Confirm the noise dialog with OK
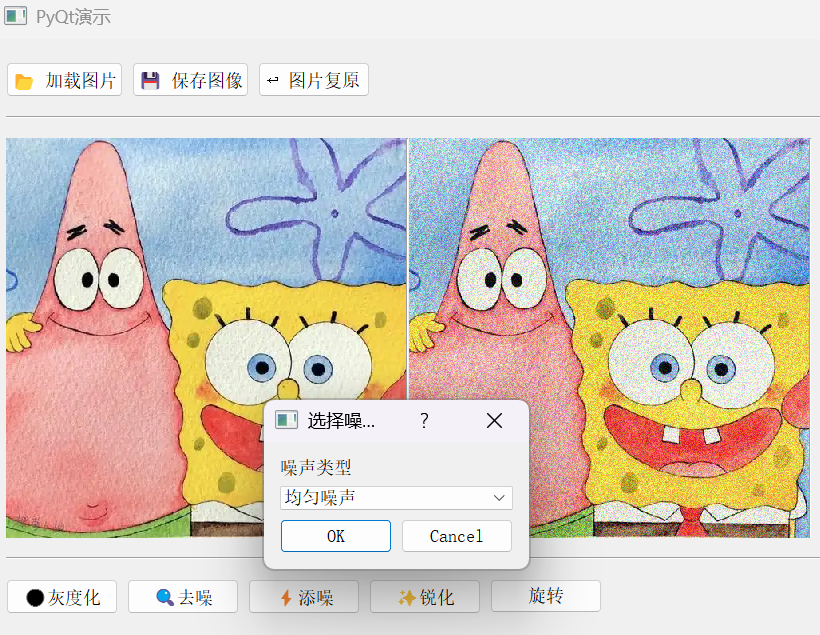This screenshot has width=820, height=635. tap(336, 536)
